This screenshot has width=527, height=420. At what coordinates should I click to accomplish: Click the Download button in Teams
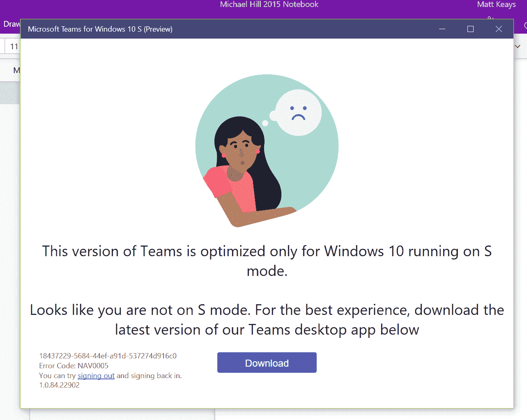coord(267,363)
